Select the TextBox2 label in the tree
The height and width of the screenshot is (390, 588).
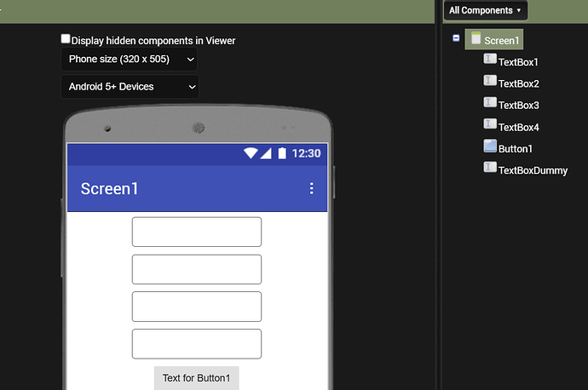(519, 84)
